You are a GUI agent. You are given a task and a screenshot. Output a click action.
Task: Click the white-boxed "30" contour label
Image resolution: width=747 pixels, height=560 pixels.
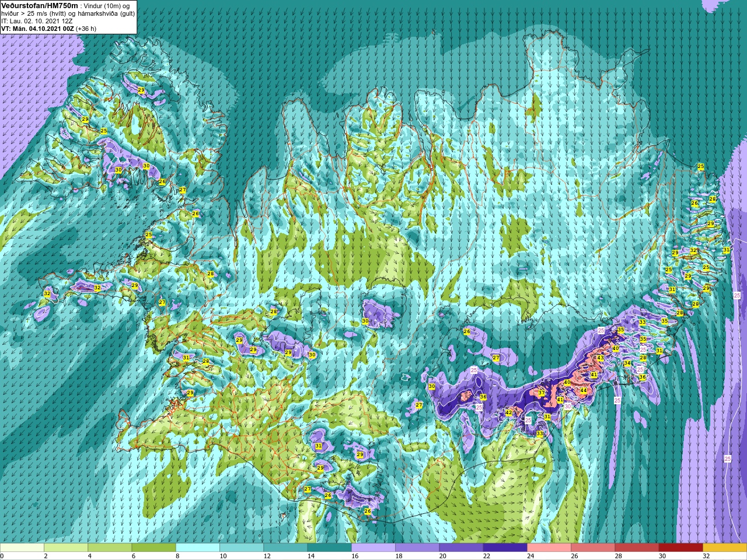[567, 406]
